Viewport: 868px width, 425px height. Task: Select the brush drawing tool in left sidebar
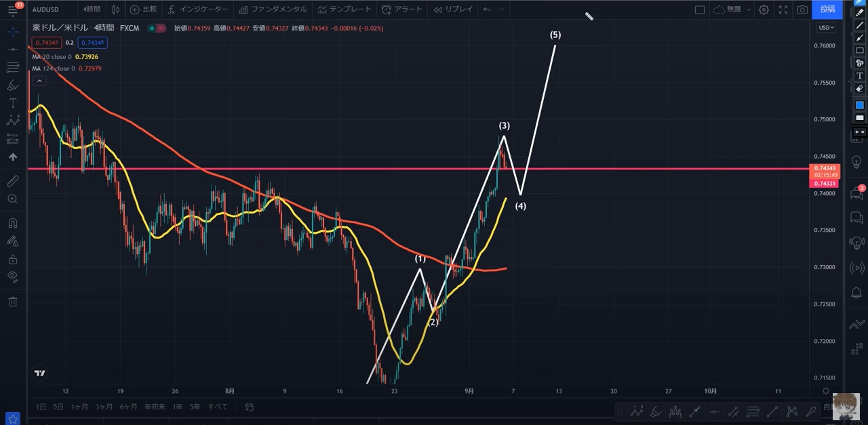(x=12, y=85)
